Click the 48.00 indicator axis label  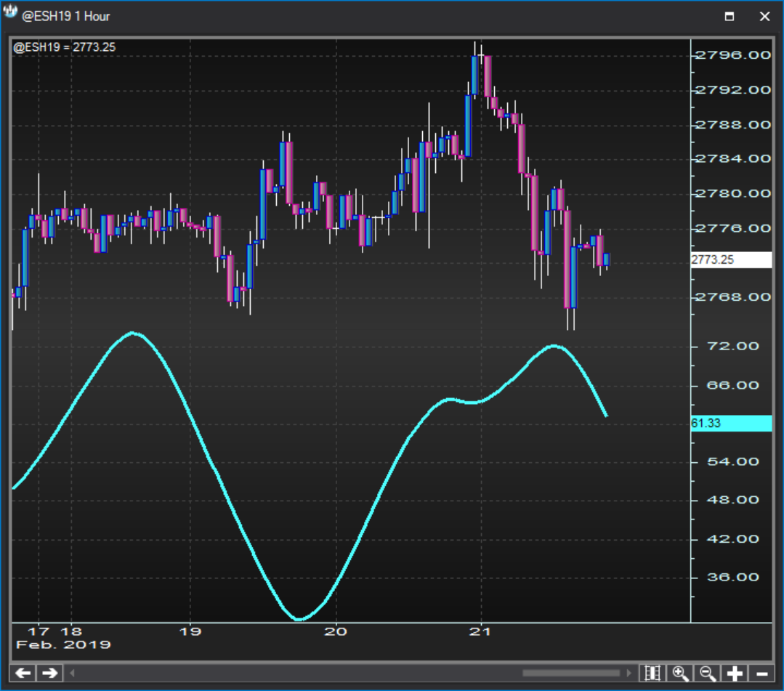click(733, 499)
